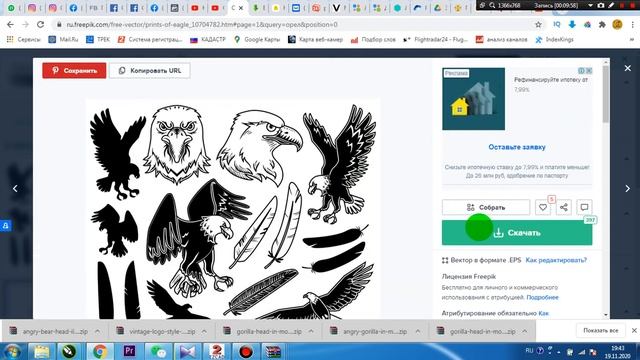
Task: Open WinRAR from the taskbar
Action: (x=272, y=351)
